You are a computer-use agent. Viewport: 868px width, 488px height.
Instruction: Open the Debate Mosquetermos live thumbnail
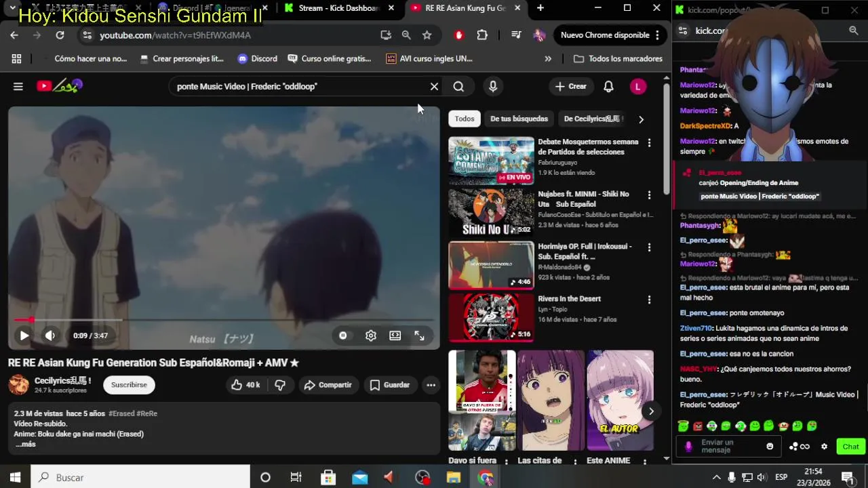(491, 161)
